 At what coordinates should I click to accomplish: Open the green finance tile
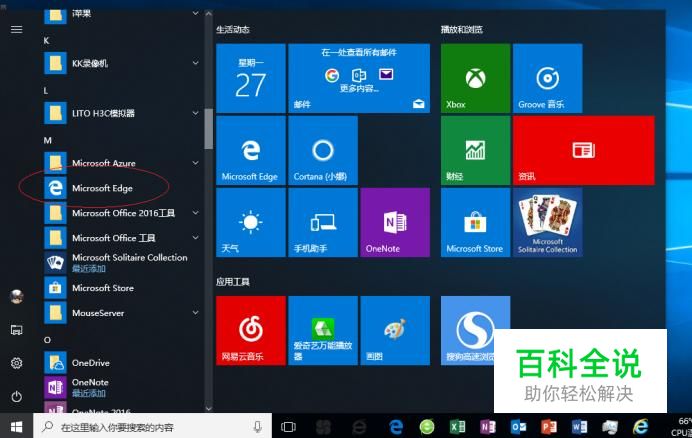(x=475, y=150)
